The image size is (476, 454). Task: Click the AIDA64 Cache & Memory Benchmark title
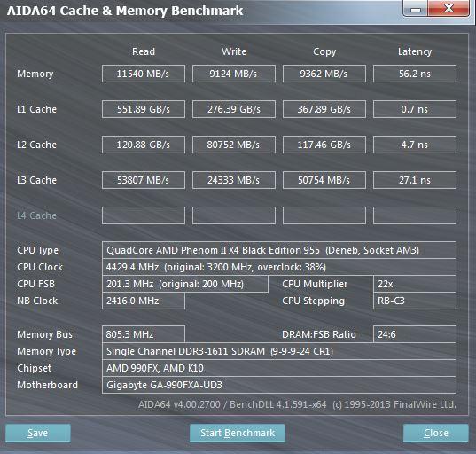click(125, 11)
